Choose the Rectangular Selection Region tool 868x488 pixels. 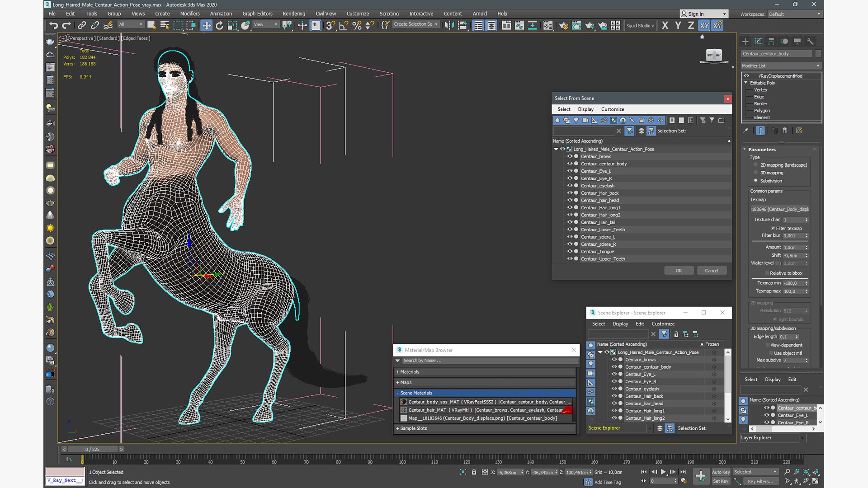178,25
